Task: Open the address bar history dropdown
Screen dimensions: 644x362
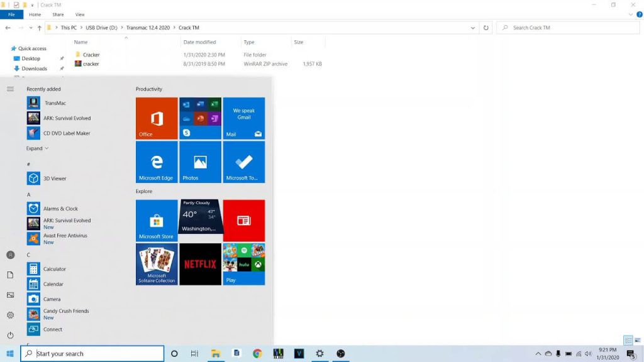Action: coord(473,28)
